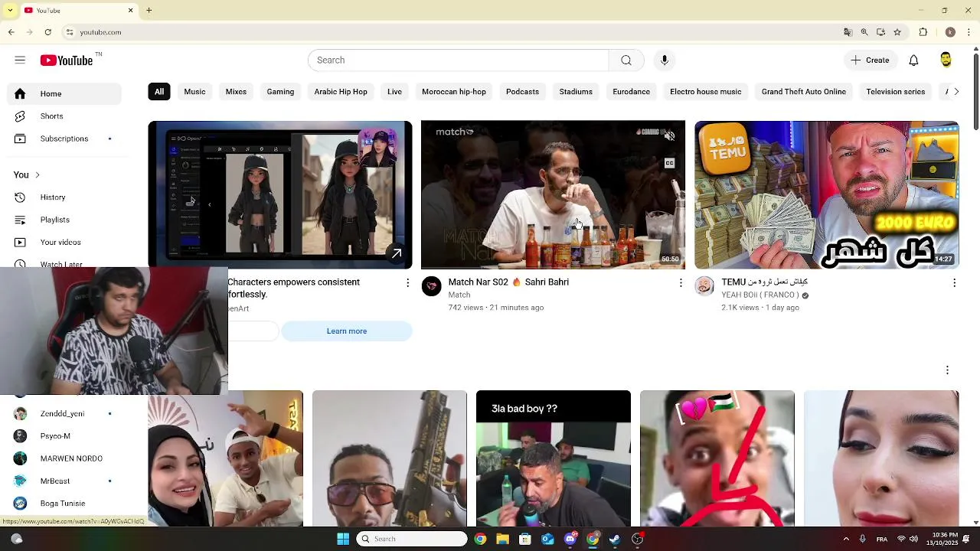
Task: Open options menu for the TEMU video
Action: click(954, 283)
